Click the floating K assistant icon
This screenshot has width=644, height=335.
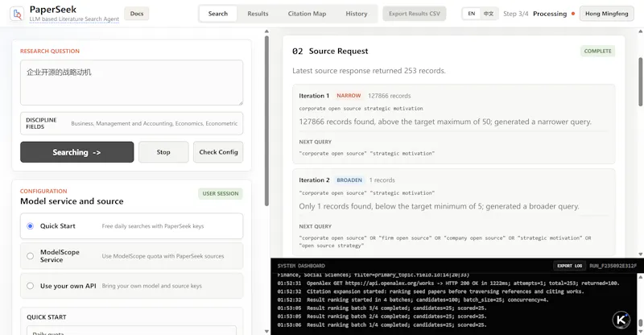pyautogui.click(x=621, y=320)
